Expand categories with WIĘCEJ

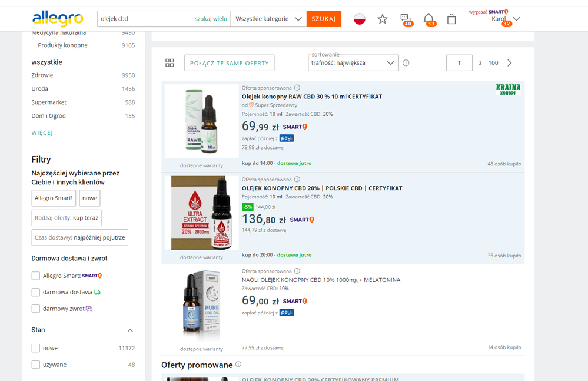coord(42,132)
